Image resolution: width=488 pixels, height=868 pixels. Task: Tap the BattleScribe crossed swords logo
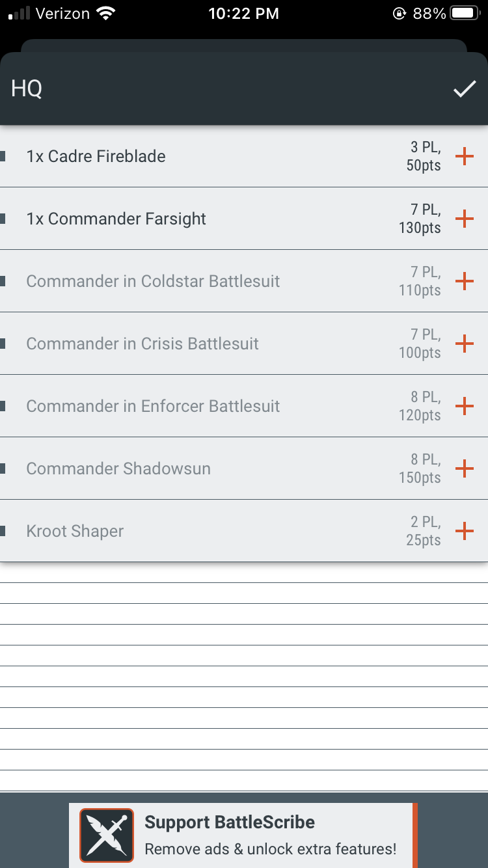click(x=107, y=835)
